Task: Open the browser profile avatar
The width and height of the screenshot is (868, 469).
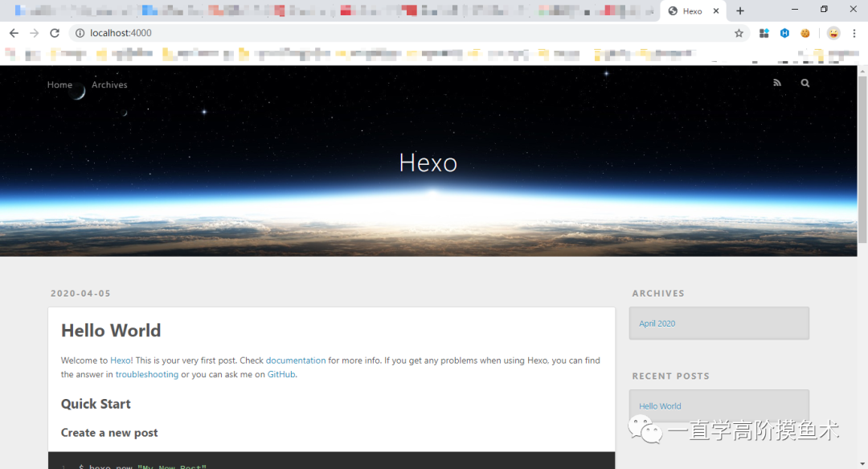Action: 833,33
